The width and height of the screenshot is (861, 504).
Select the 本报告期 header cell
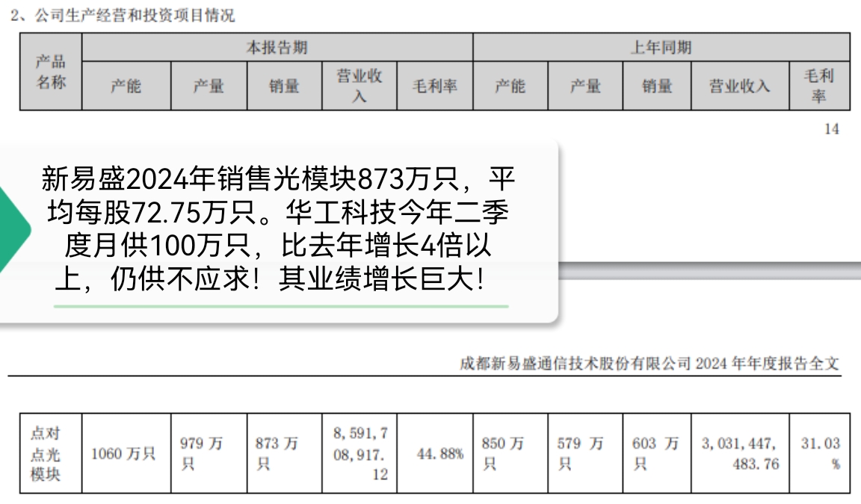pyautogui.click(x=277, y=47)
